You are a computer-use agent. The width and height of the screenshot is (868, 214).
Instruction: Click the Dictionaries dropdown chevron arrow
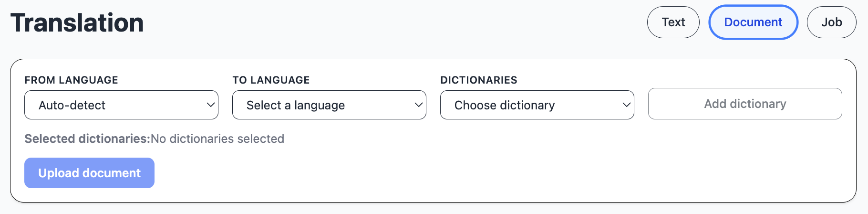626,105
